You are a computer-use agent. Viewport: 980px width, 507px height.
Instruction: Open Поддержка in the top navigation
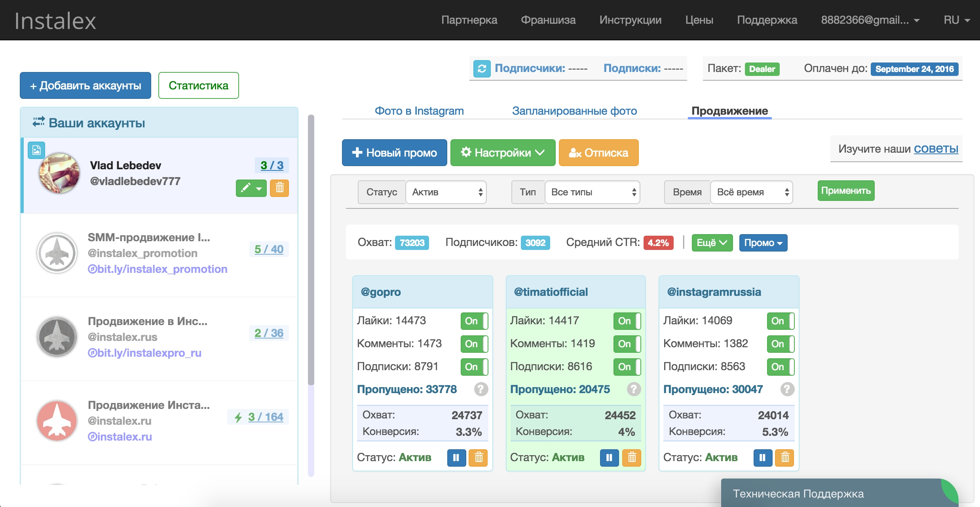[x=767, y=20]
